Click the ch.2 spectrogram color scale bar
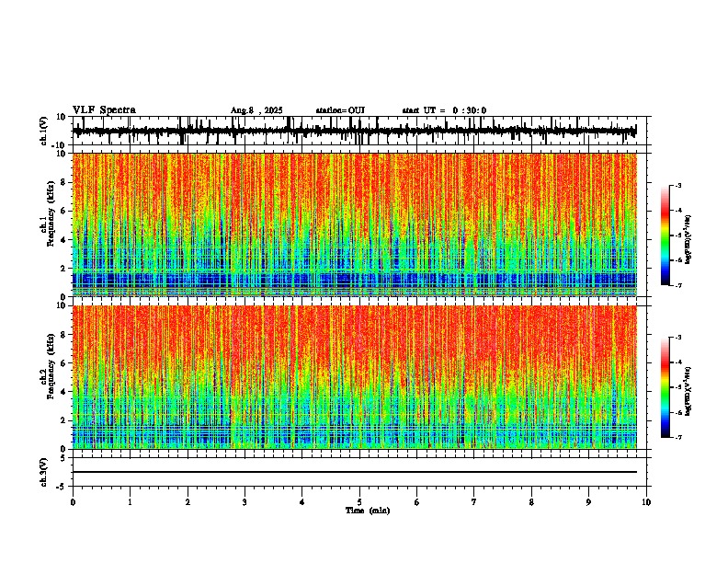 point(665,387)
